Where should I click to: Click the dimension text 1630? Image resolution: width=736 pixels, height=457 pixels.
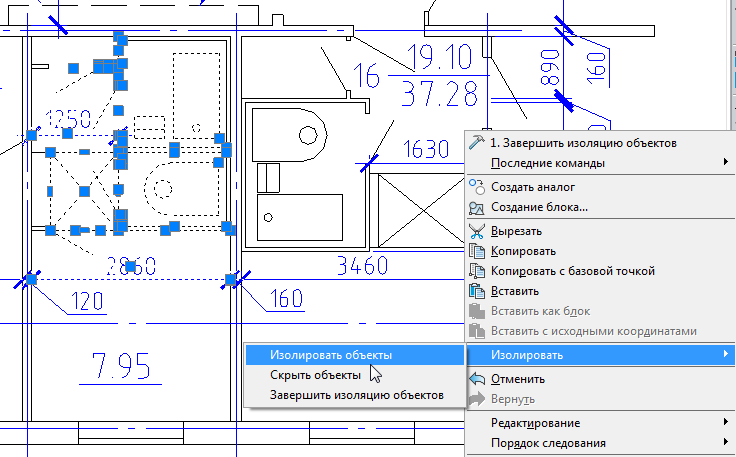(x=426, y=149)
